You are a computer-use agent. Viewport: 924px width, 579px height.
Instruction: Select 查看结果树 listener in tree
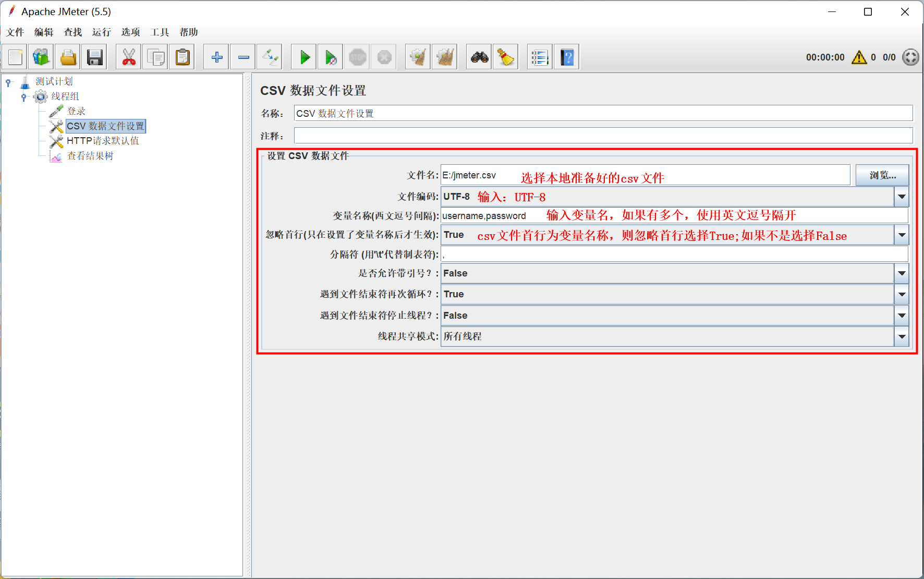point(90,156)
